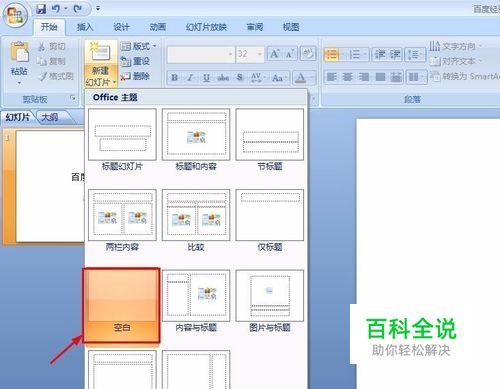Click the 剪切 cut command

coord(52,46)
